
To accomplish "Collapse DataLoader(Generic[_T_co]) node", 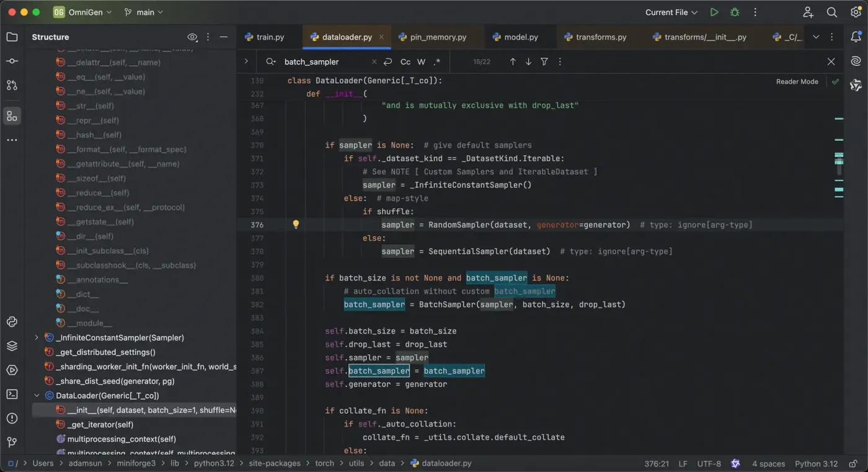I will (37, 395).
